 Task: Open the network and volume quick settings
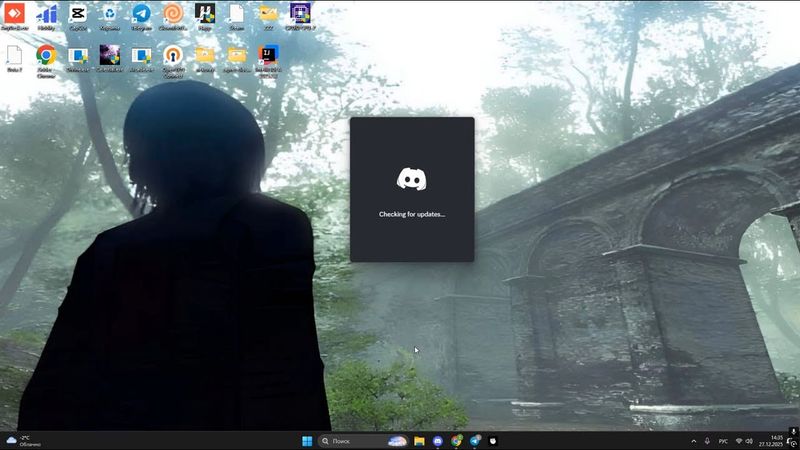tap(746, 441)
